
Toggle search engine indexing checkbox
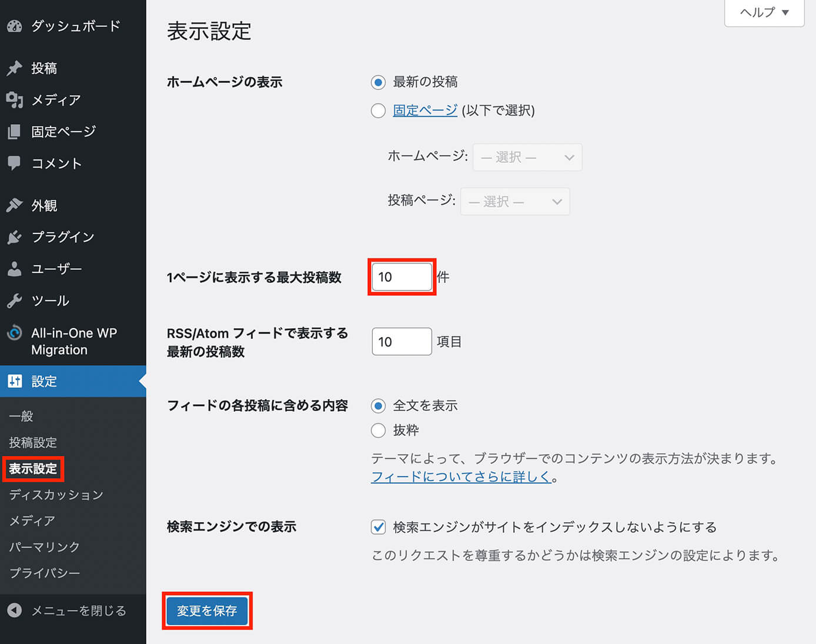click(x=378, y=527)
